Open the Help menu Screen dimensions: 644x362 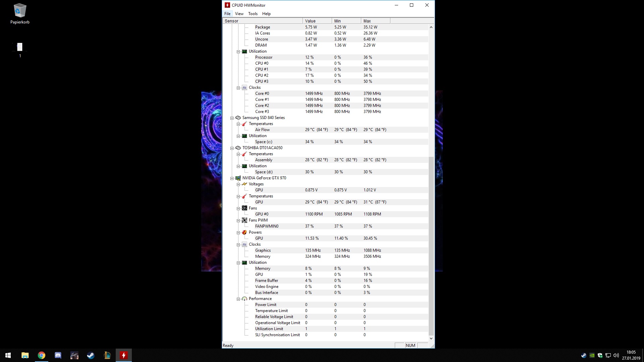266,14
